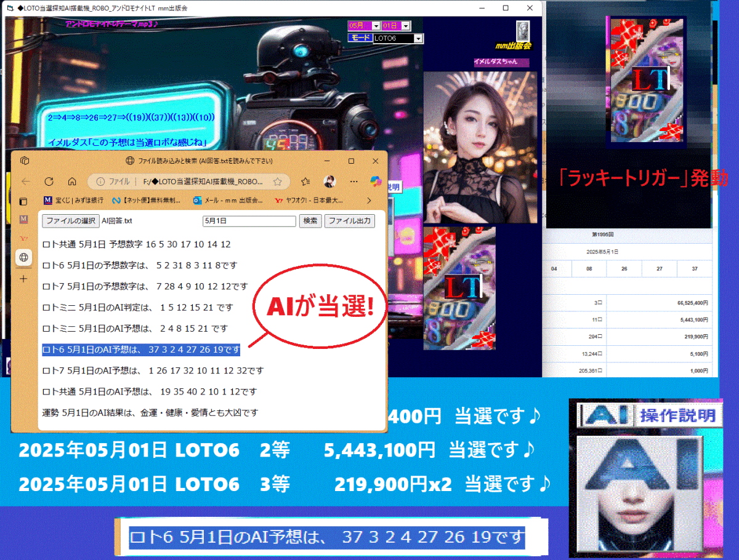Select the highlighted ロト6 AI prediction line
This screenshot has height=560, width=739.
click(x=140, y=350)
